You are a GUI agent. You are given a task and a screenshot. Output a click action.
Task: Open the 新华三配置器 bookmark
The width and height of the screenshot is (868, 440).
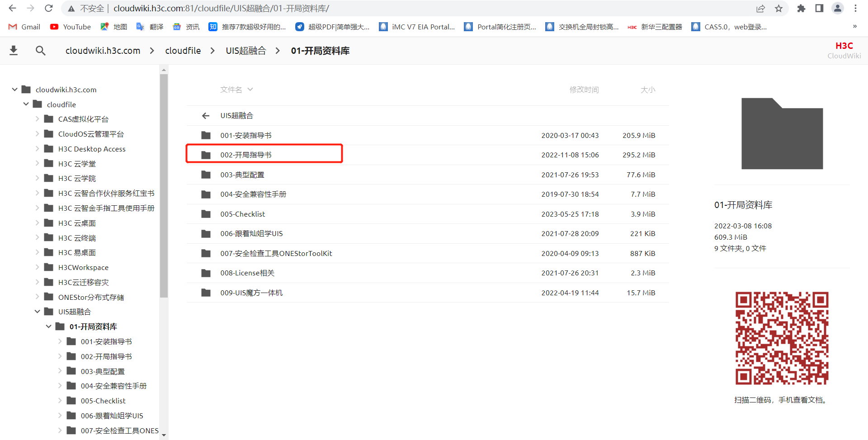click(655, 27)
